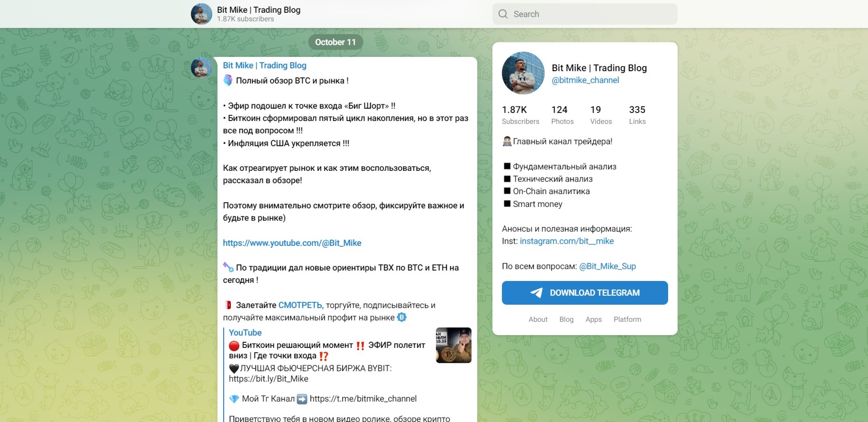Click the Bitcoin emoji at the end of the post
Viewport: 868px width, 422px height.
pos(402,317)
